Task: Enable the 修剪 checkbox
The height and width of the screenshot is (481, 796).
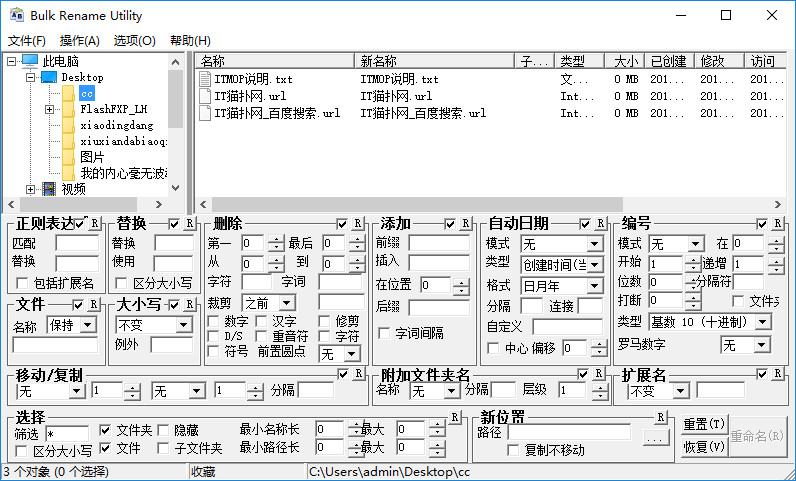Action: point(324,321)
